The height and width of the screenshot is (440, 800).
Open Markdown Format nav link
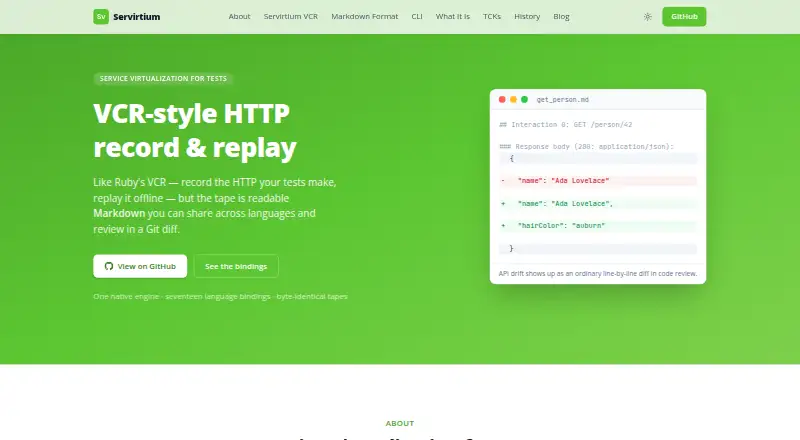coord(365,16)
